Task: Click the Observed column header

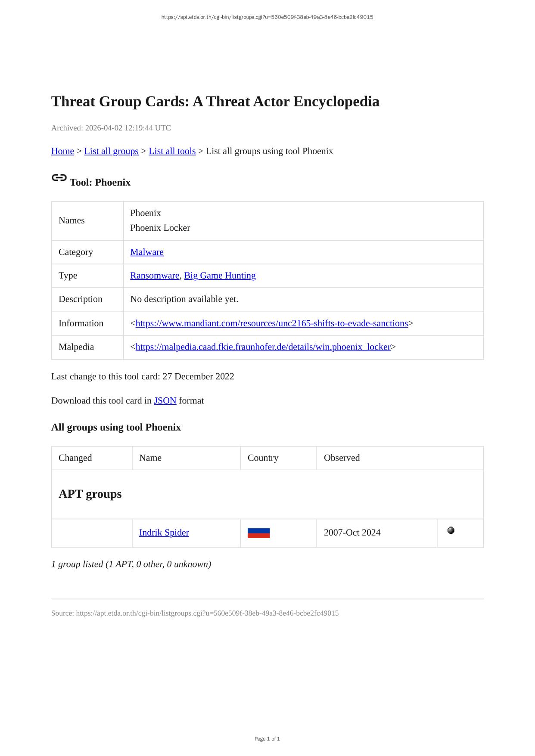Action: tap(342, 458)
